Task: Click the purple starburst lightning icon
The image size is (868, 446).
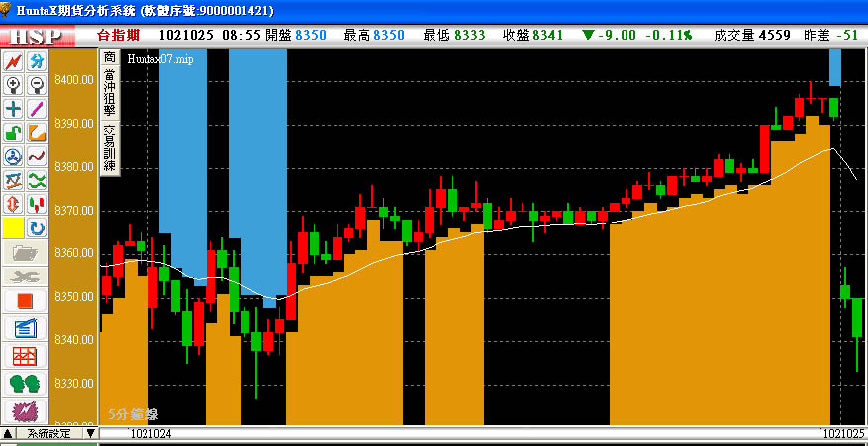Action: [x=26, y=410]
